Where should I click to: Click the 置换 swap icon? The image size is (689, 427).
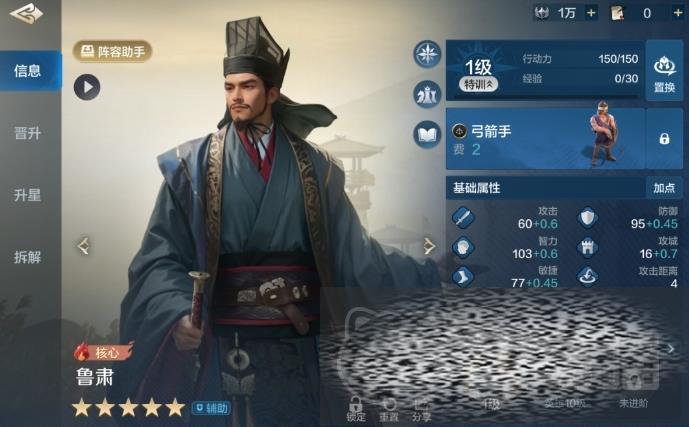[x=664, y=71]
